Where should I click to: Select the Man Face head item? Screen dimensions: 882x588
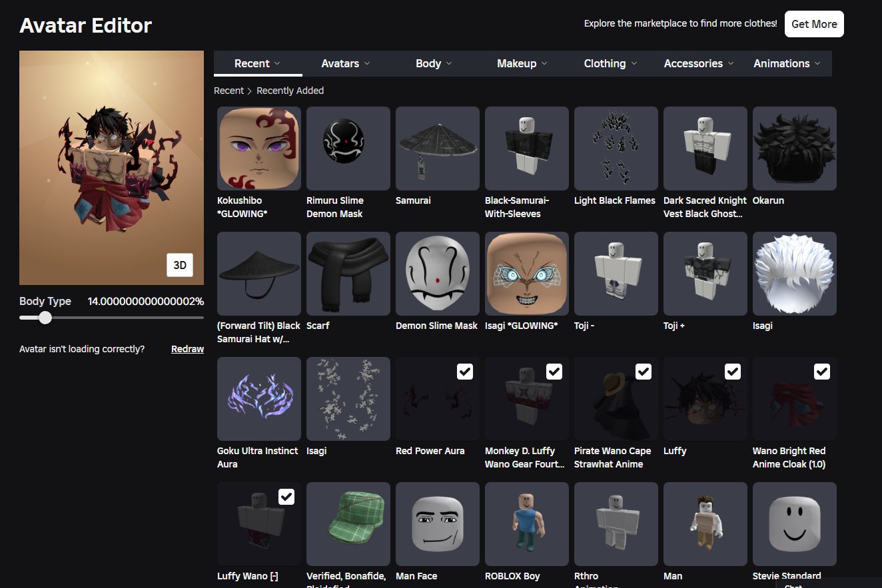pos(438,524)
